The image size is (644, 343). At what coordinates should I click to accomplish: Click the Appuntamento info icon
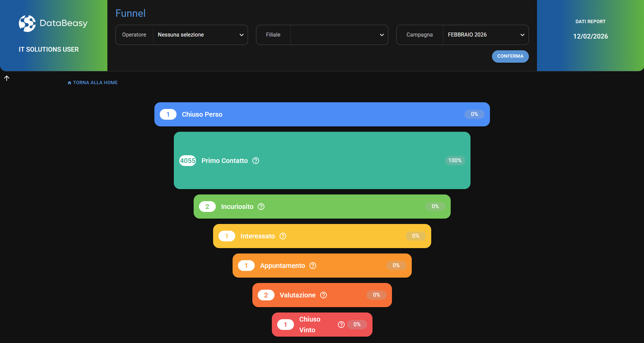(x=312, y=266)
